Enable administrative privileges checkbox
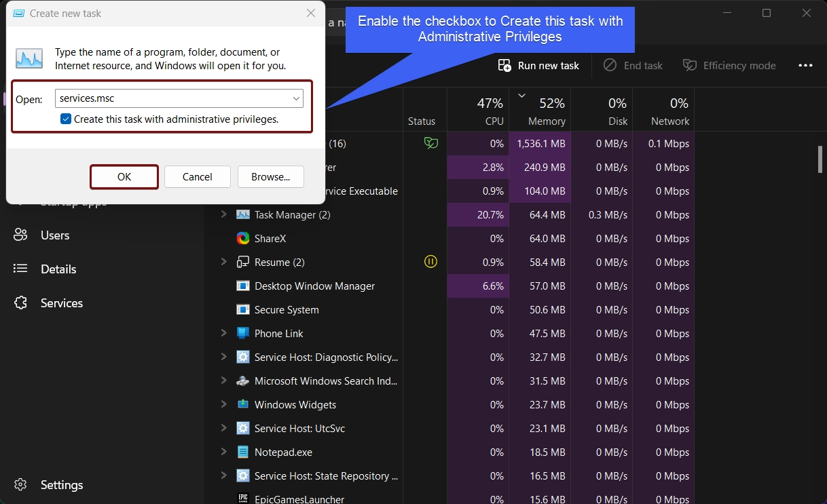Screen dimensions: 827x504 coord(66,119)
